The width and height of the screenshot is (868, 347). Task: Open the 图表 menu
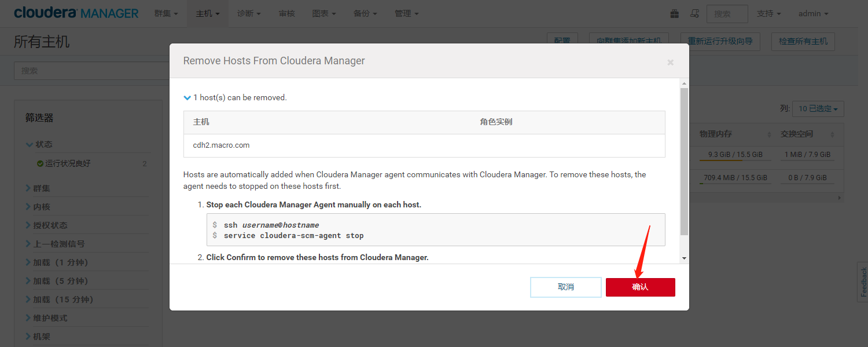(324, 13)
